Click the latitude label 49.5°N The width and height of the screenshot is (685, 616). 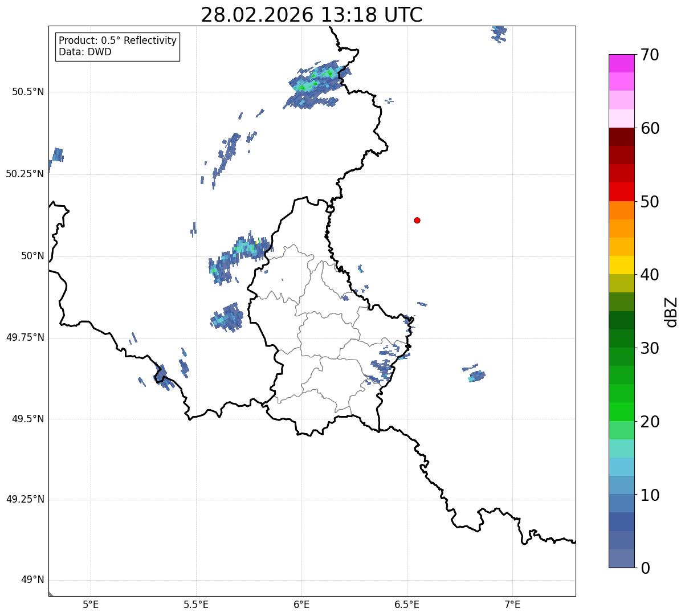(x=28, y=419)
